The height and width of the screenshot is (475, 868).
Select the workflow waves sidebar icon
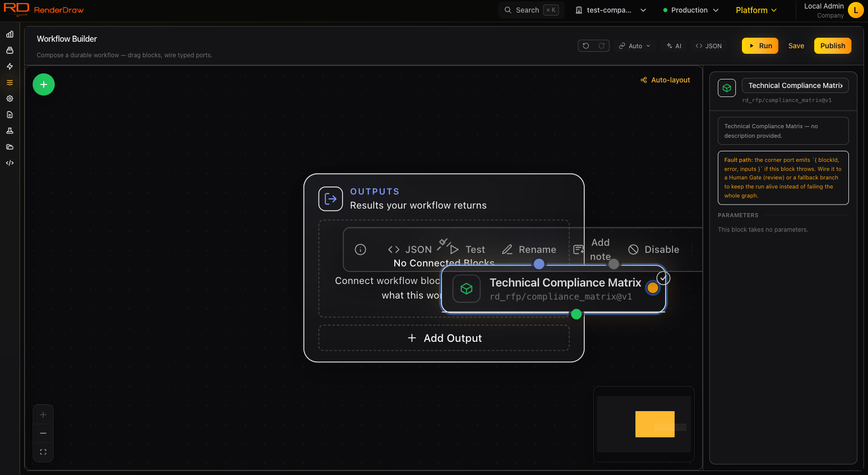click(10, 82)
